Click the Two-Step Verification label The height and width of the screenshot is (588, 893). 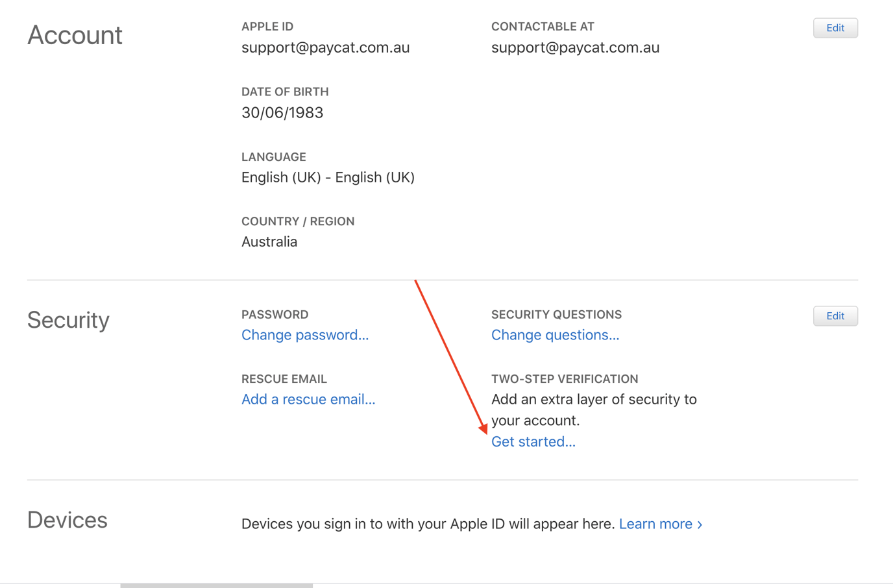tap(564, 378)
